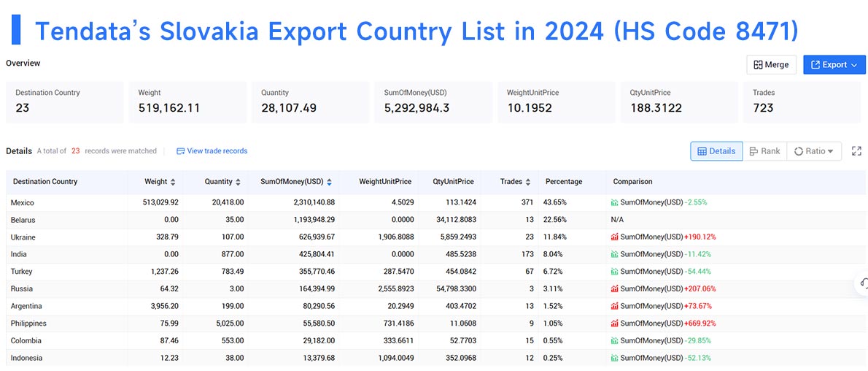This screenshot has width=868, height=371.
Task: Click the WeightUnitPrice overview value 10.1952
Action: (x=530, y=108)
